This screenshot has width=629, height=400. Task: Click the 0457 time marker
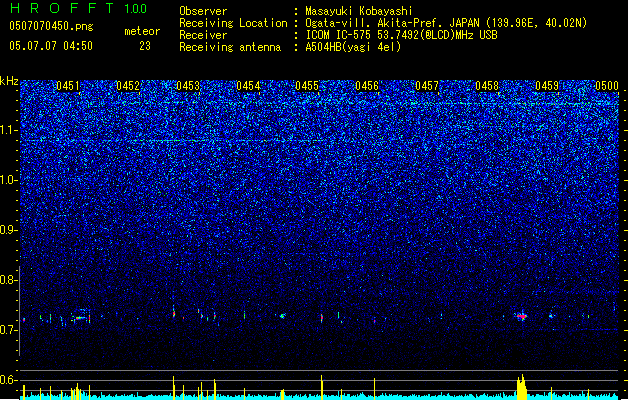tap(427, 86)
